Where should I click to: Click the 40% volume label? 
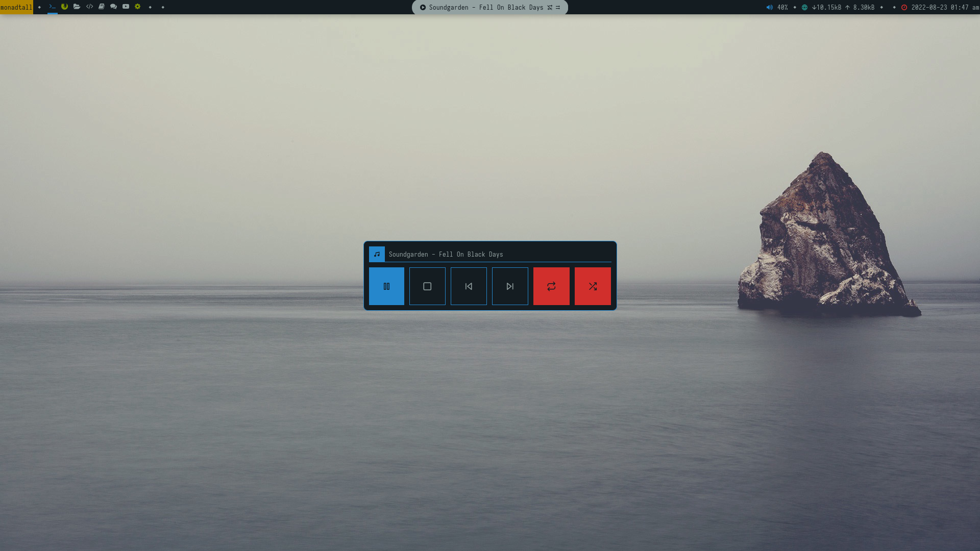[782, 7]
